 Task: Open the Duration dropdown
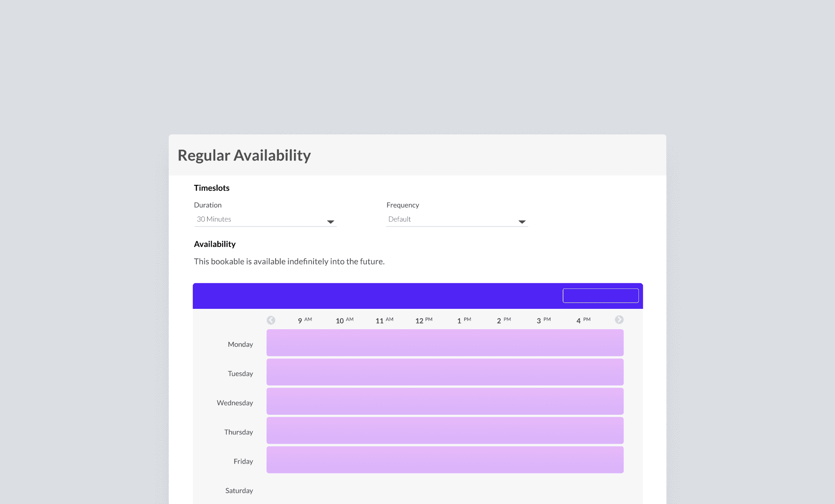[265, 219]
